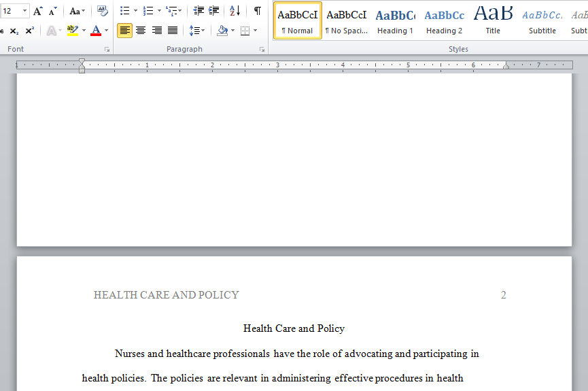Click the text 'health policies.'

point(114,378)
